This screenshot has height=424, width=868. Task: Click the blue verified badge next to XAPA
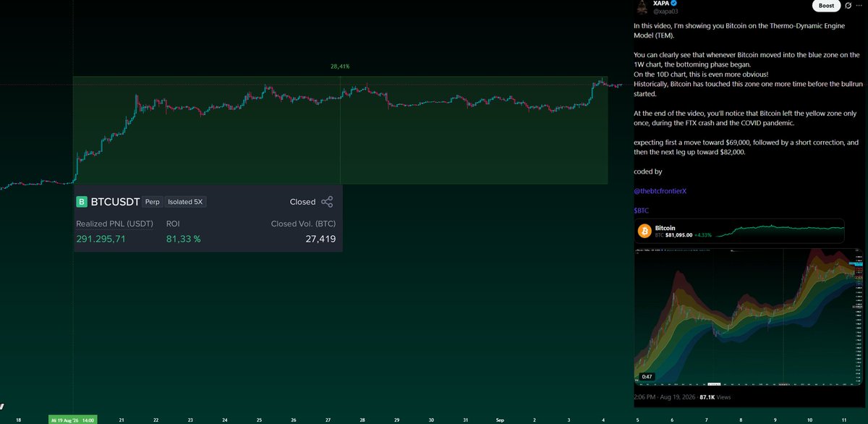pyautogui.click(x=673, y=4)
